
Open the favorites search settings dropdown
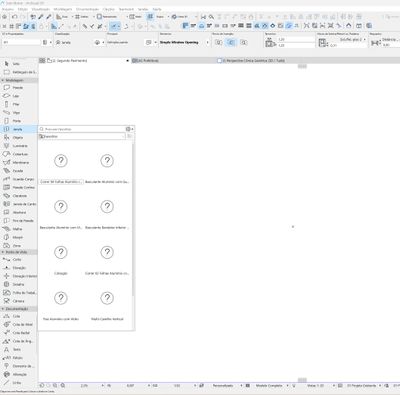130,129
